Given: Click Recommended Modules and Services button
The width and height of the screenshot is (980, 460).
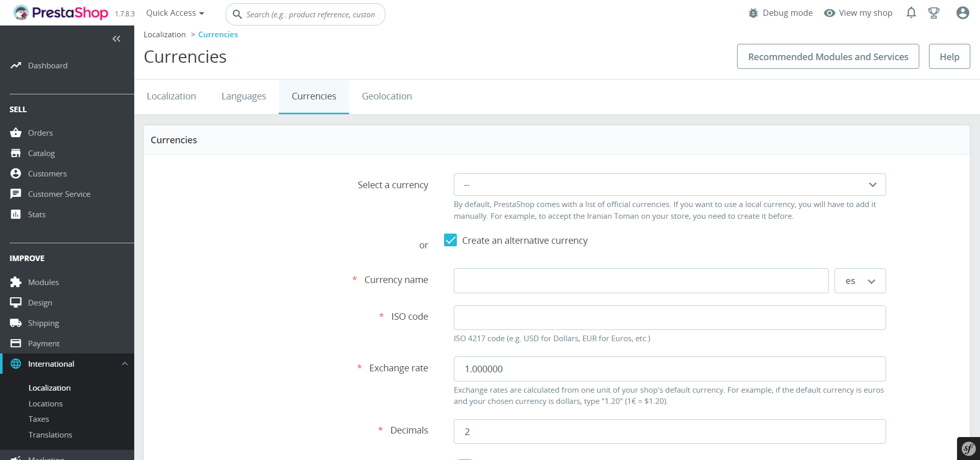Looking at the screenshot, I should click(x=827, y=57).
